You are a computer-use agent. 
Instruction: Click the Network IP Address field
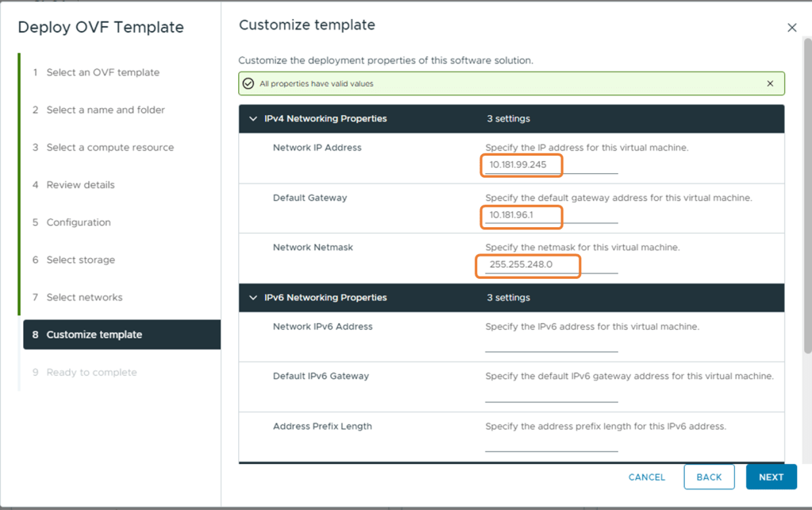pos(551,165)
